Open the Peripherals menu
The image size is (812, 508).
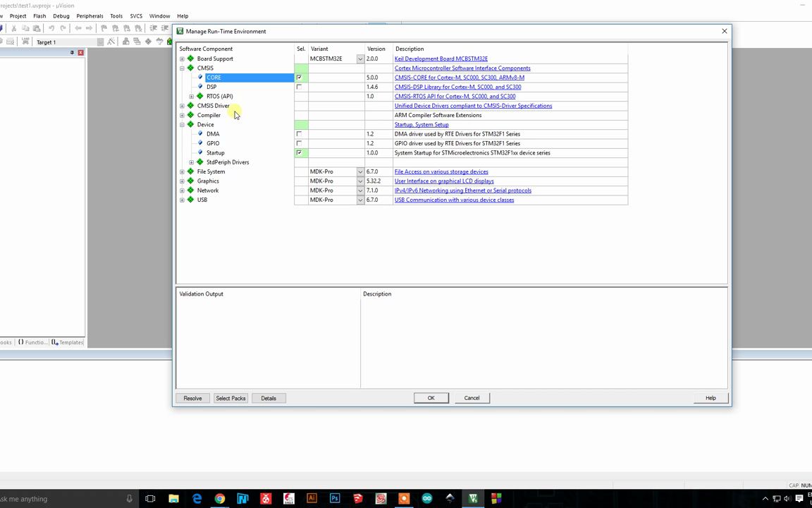pos(90,16)
